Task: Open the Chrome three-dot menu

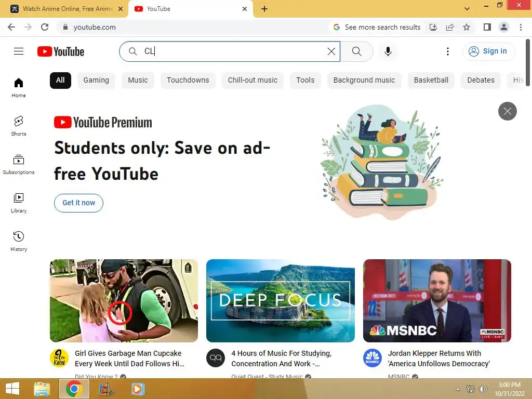Action: point(521,27)
